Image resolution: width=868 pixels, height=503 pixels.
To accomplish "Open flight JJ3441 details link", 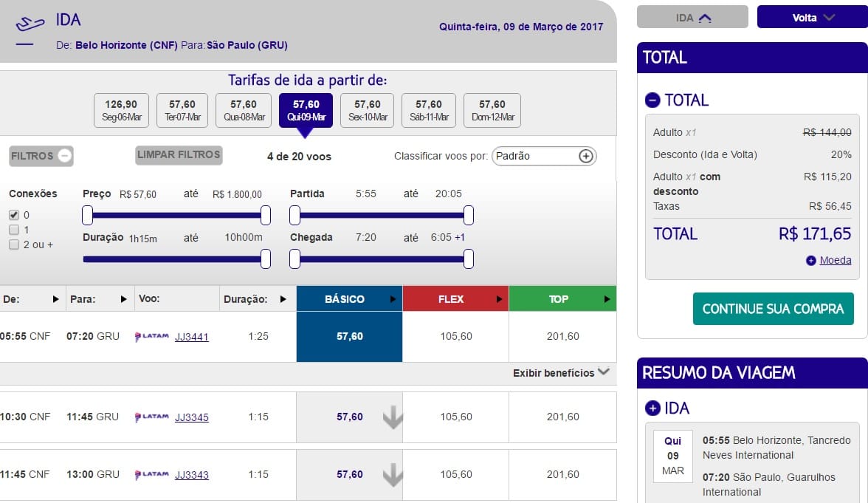I will pyautogui.click(x=191, y=337).
